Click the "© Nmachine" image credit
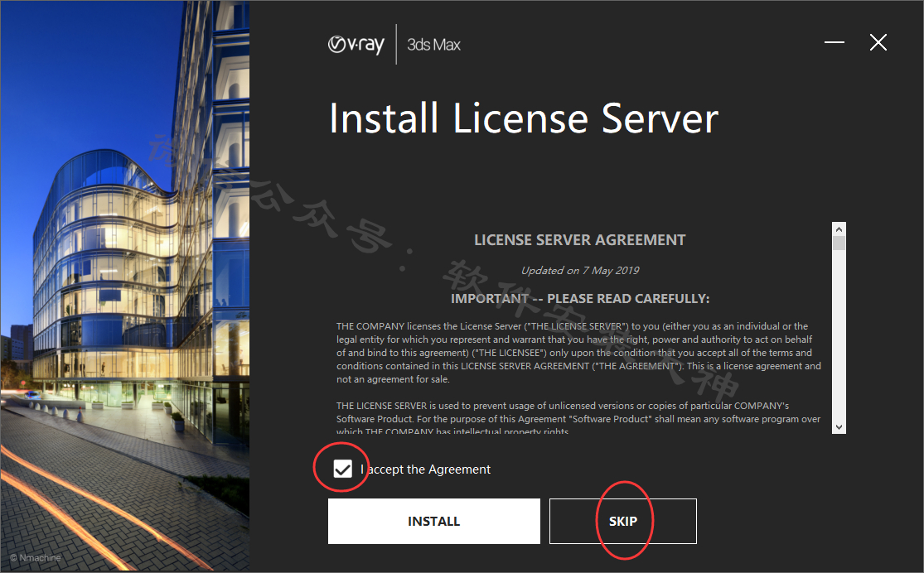Viewport: 924px width, 573px height. 36,558
